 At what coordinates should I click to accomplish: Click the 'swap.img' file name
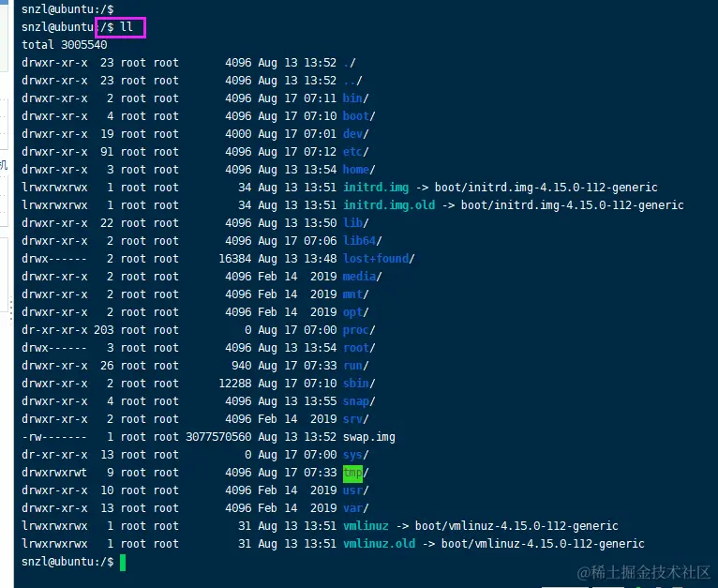pyautogui.click(x=369, y=438)
